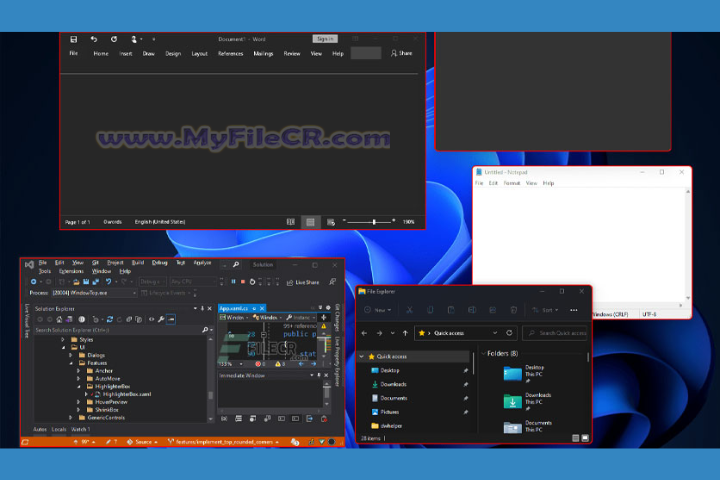The height and width of the screenshot is (480, 720).
Task: Open the Design tab in Word
Action: coord(173,54)
